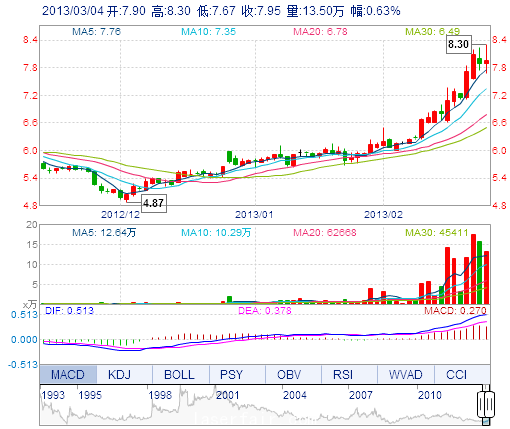Jump to 2004 on the history timeline

click(295, 395)
